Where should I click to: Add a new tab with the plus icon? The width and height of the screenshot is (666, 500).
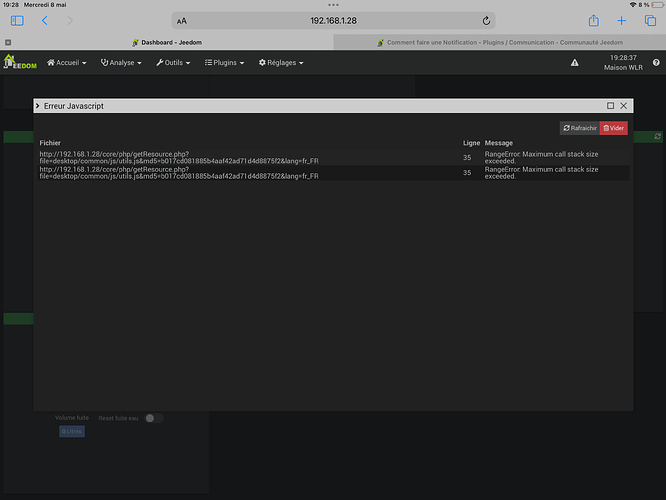621,20
